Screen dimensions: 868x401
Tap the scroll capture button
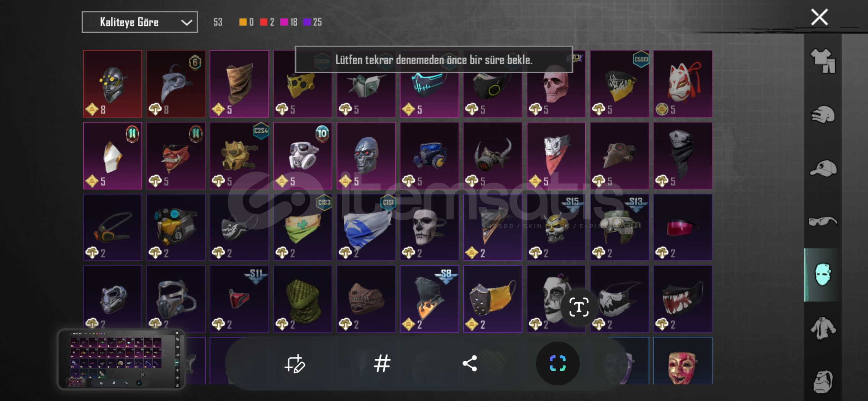(558, 363)
